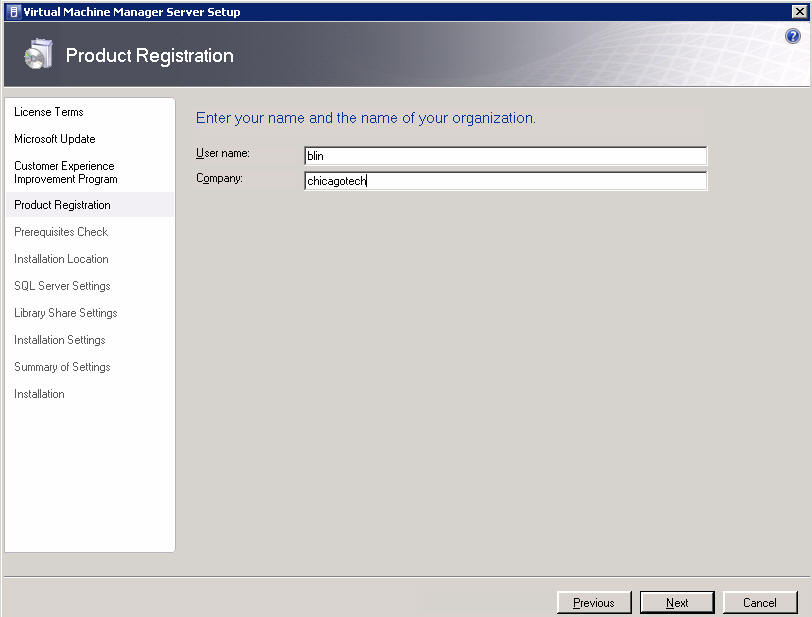Click the title bar Virtual Machine Manager icon
The width and height of the screenshot is (812, 617).
pyautogui.click(x=14, y=11)
